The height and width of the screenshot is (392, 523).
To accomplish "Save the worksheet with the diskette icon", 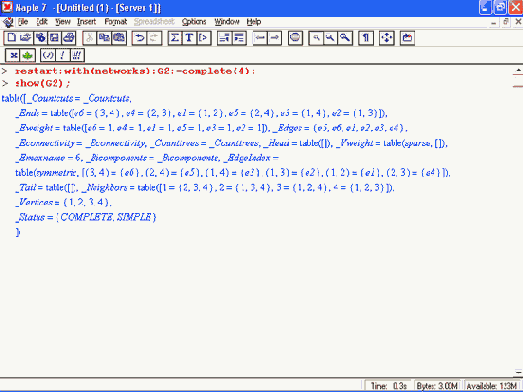I will pos(54,38).
